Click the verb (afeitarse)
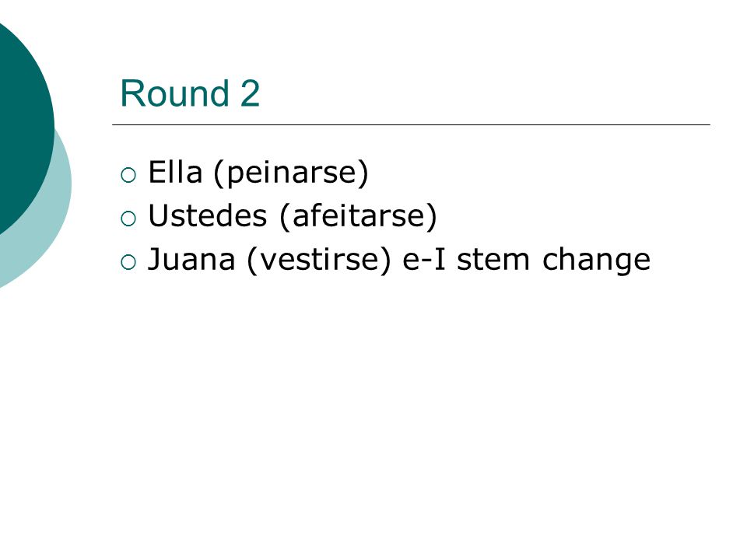 pos(358,217)
